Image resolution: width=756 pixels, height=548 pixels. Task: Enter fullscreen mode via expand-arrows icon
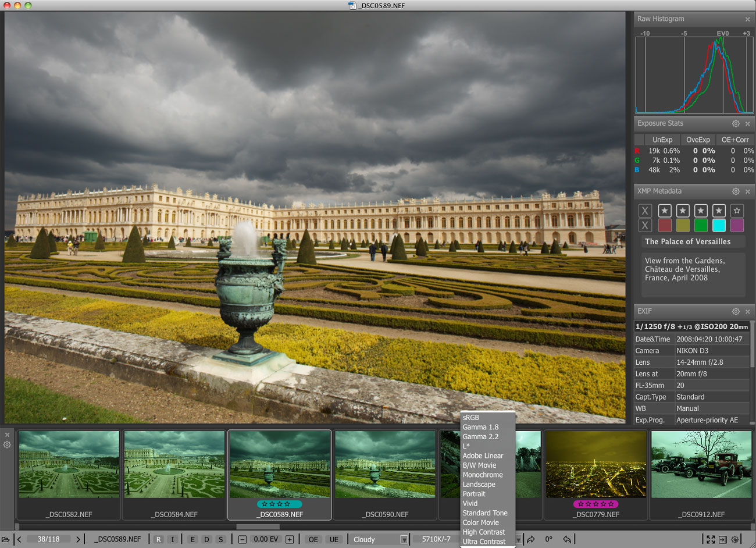(x=711, y=539)
